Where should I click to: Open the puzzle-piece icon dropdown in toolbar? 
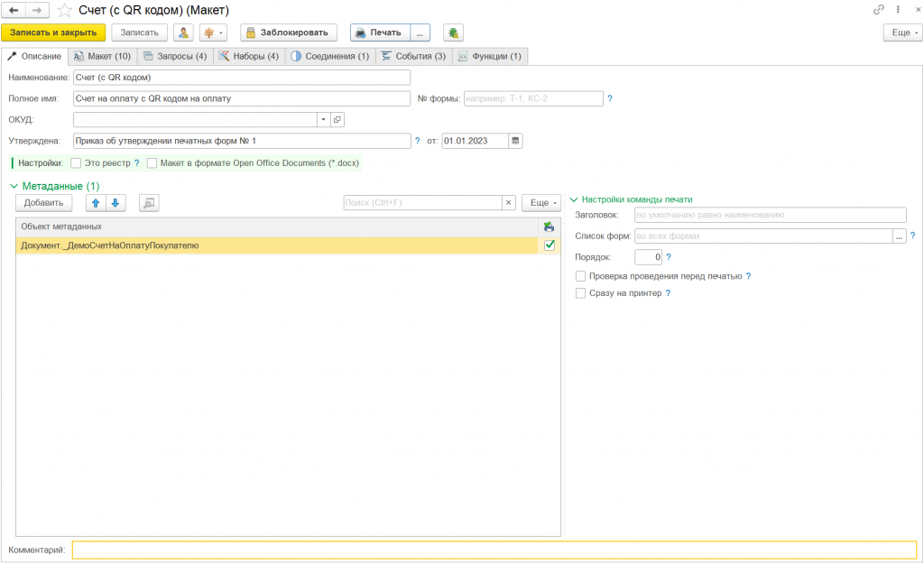[x=213, y=32]
